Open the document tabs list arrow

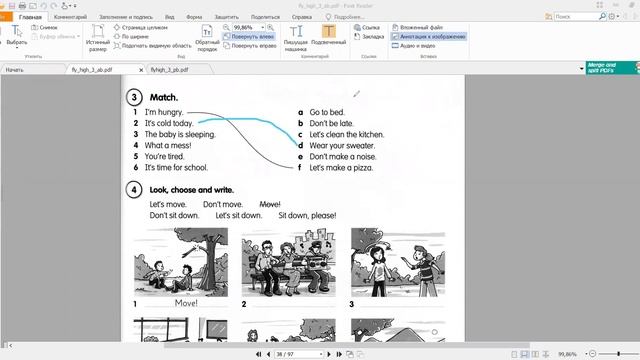(x=581, y=69)
